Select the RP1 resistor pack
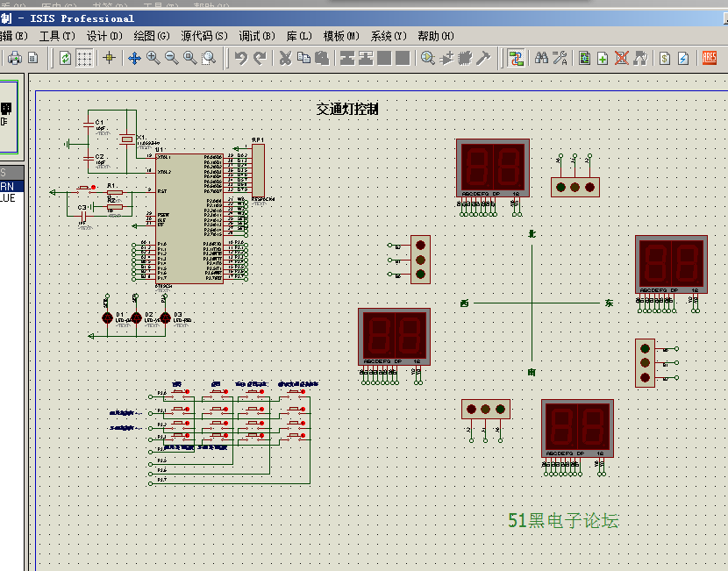Image resolution: width=728 pixels, height=571 pixels. 258,170
